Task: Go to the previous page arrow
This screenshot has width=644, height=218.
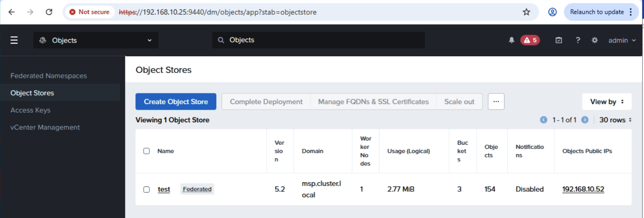Action: [x=544, y=120]
